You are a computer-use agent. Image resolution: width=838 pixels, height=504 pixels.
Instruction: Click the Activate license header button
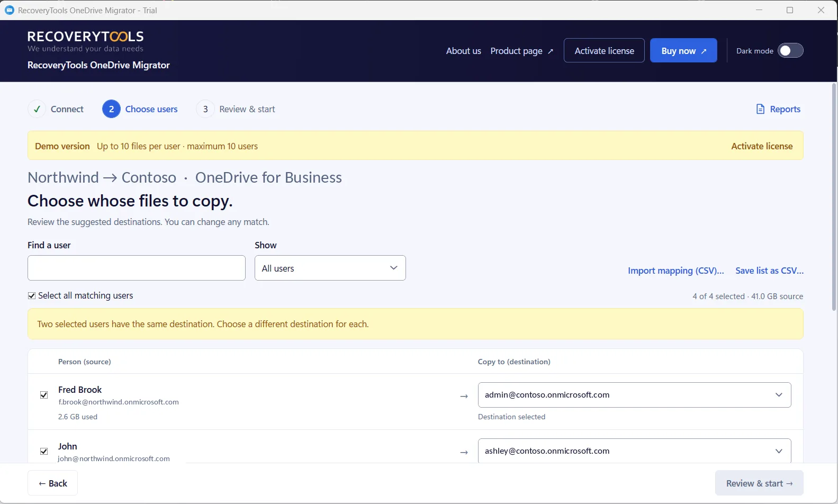604,50
